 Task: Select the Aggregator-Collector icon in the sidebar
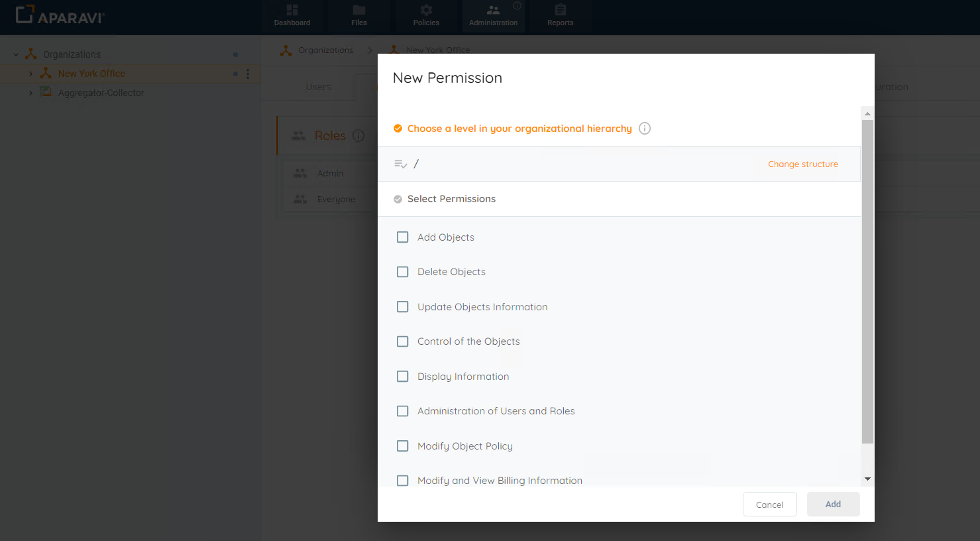[x=46, y=93]
